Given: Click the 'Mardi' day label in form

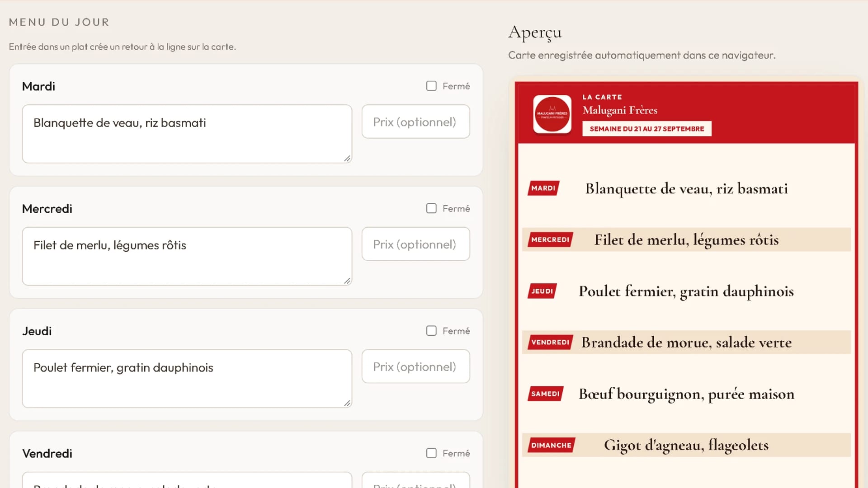Looking at the screenshot, I should click(x=38, y=86).
